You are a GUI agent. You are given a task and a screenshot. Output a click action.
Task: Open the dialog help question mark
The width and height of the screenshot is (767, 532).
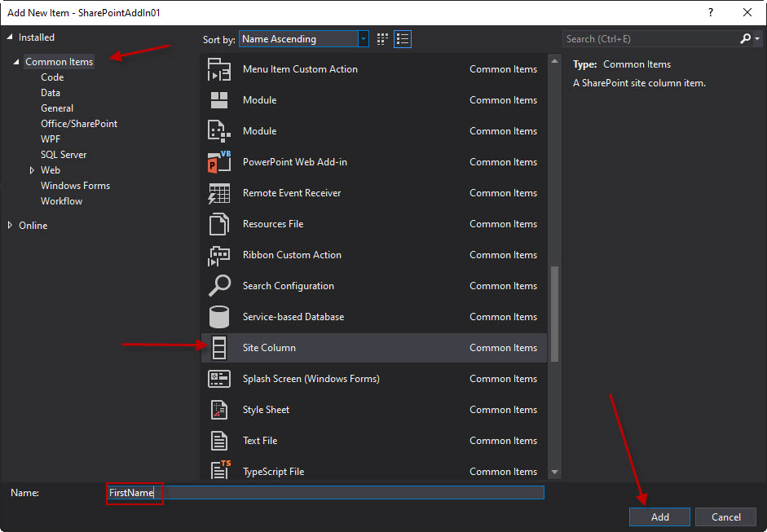711,13
